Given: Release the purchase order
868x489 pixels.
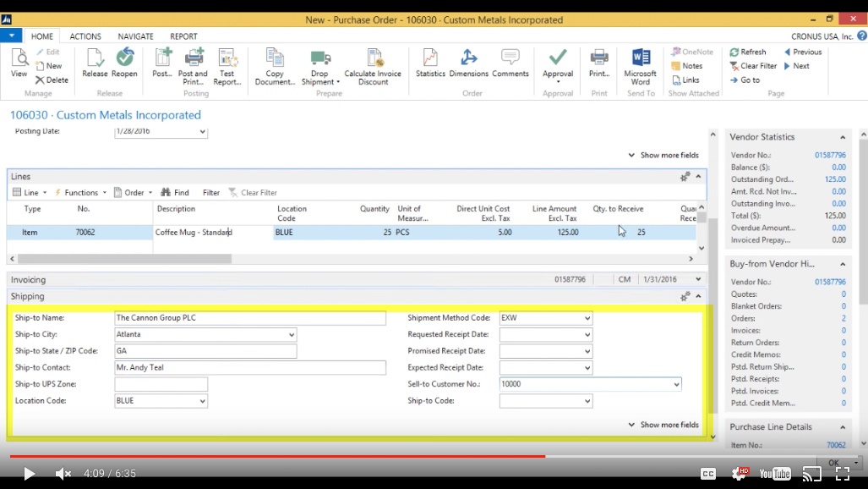Looking at the screenshot, I should [x=95, y=63].
